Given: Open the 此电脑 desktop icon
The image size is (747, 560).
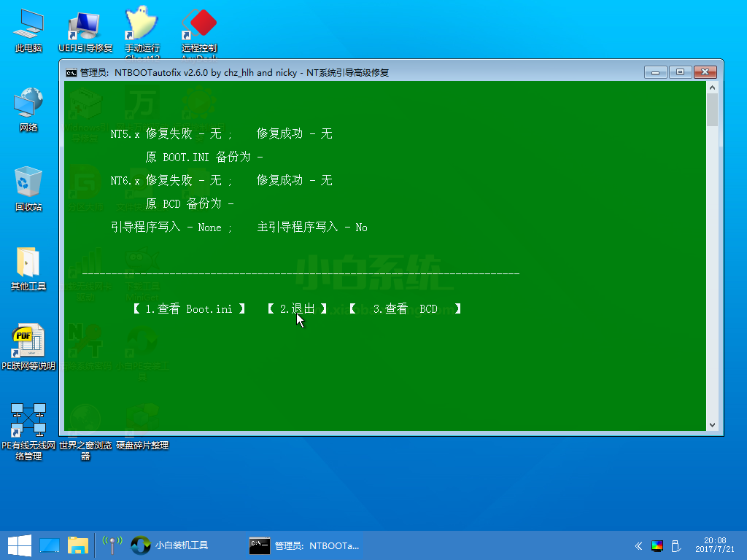Looking at the screenshot, I should (28, 31).
